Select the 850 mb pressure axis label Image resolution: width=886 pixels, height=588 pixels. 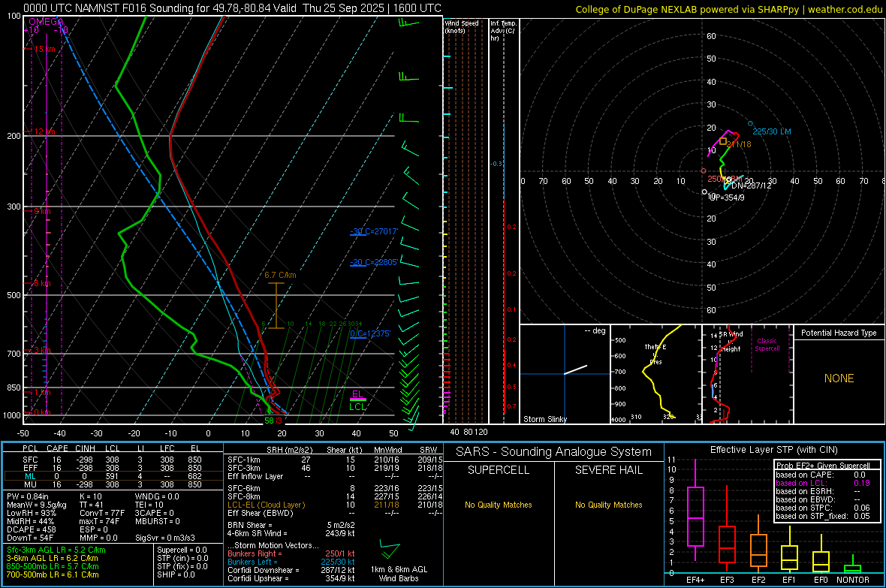(14, 387)
